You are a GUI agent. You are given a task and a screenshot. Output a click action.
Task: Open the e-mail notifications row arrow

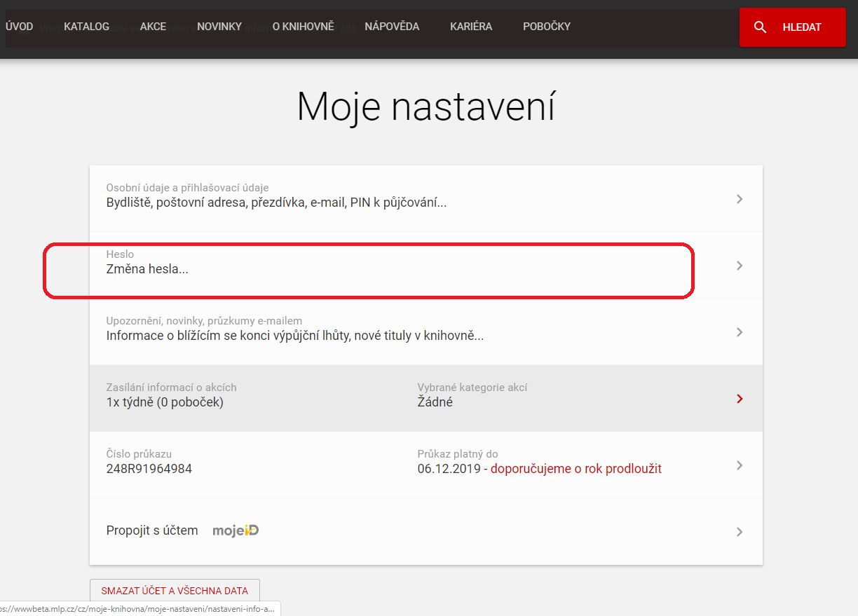tap(739, 332)
